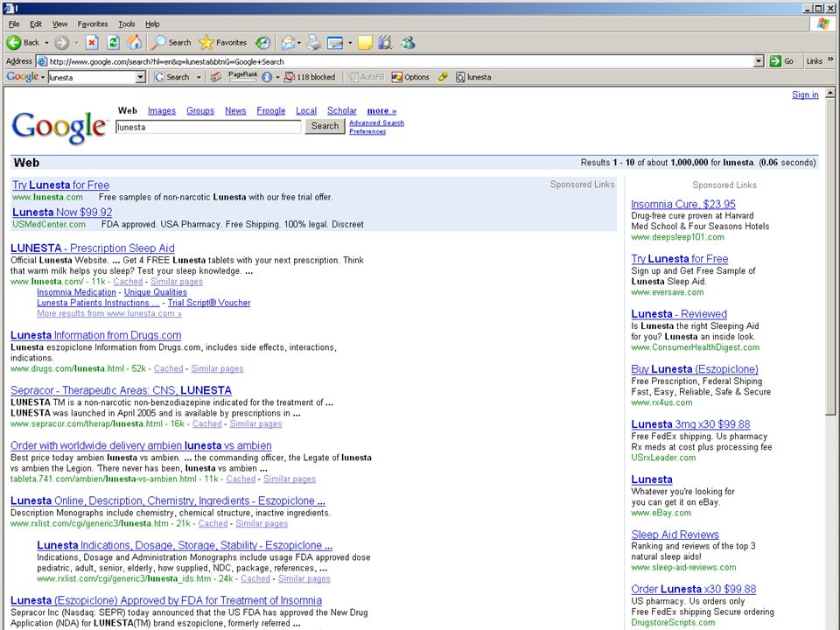The image size is (840, 630).
Task: Open the IE toolbar Search pane
Action: pos(171,42)
